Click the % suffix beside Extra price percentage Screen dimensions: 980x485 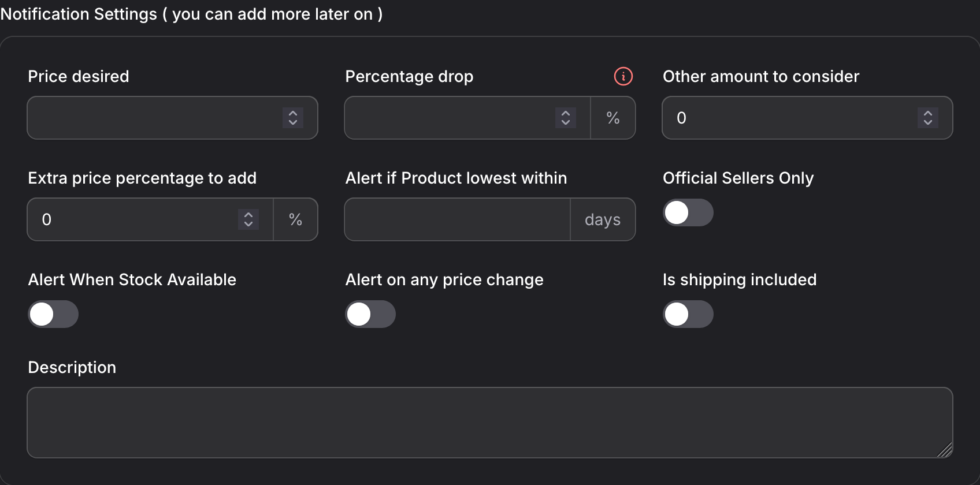point(295,219)
